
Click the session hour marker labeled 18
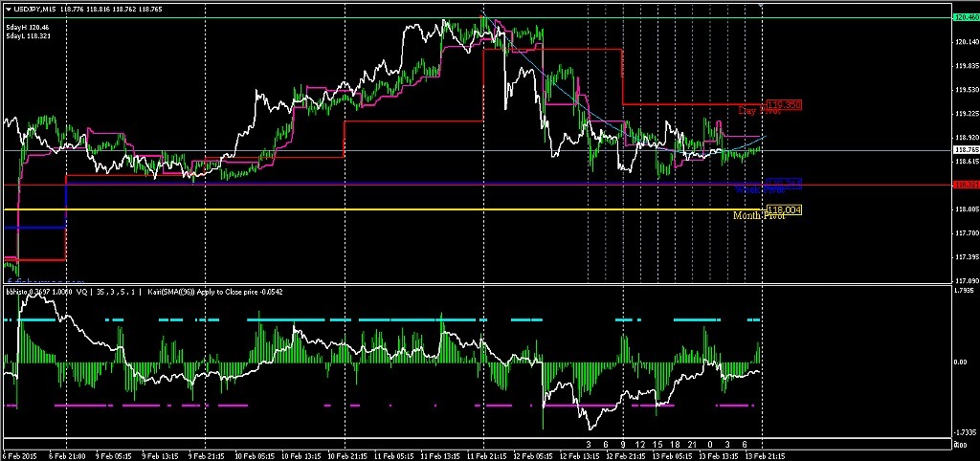coord(676,445)
